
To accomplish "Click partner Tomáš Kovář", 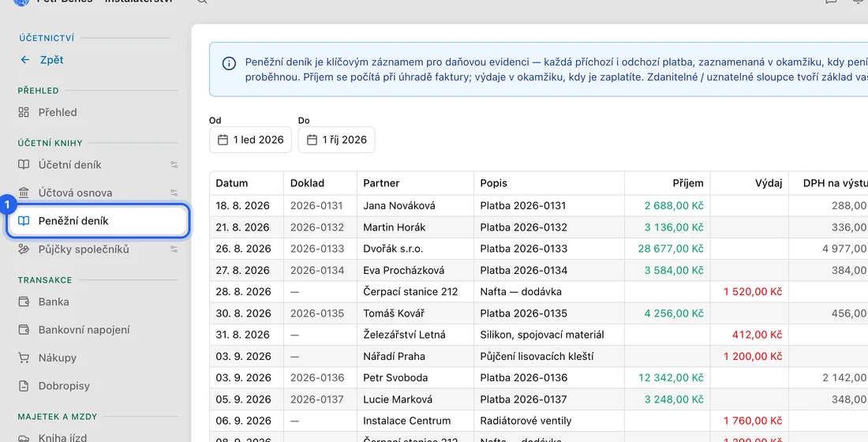I will pos(394,313).
